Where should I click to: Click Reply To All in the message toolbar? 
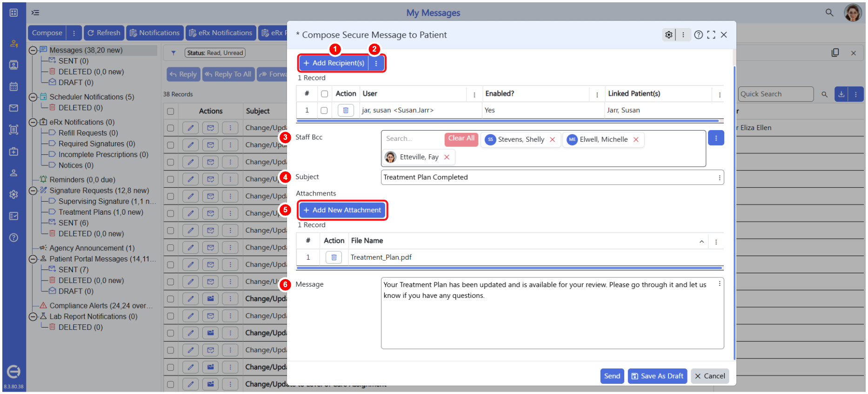(228, 74)
